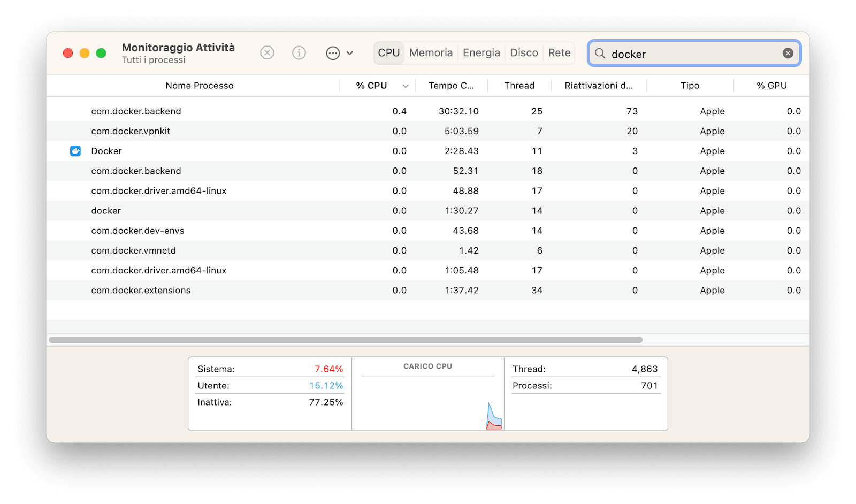856x504 pixels.
Task: Click the 0.4 CPU percentage value
Action: [399, 111]
